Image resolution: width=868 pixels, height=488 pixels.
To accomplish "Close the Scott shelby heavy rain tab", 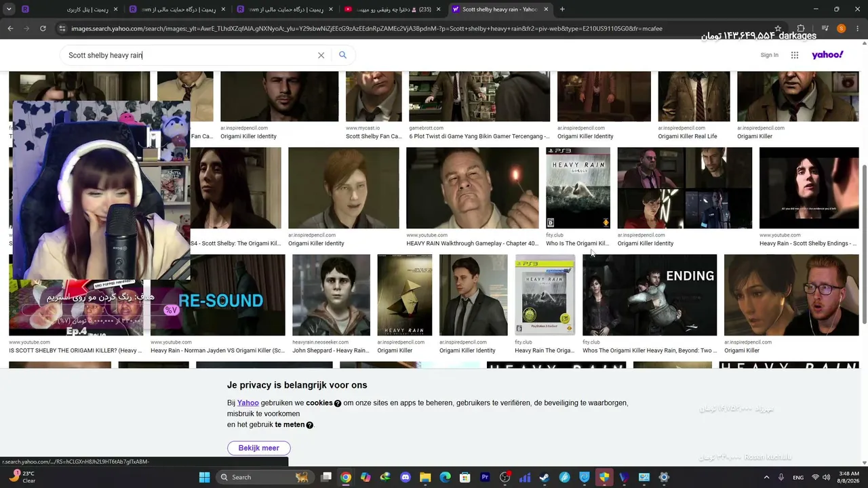I will click(x=546, y=9).
